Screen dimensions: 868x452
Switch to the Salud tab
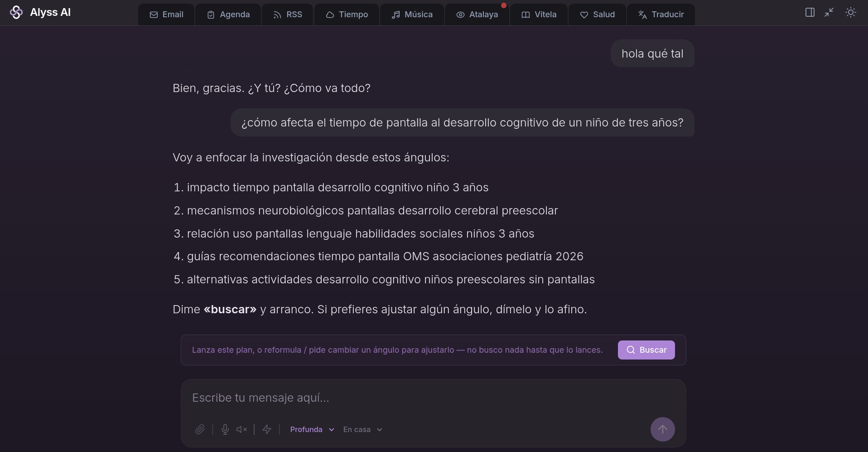598,15
